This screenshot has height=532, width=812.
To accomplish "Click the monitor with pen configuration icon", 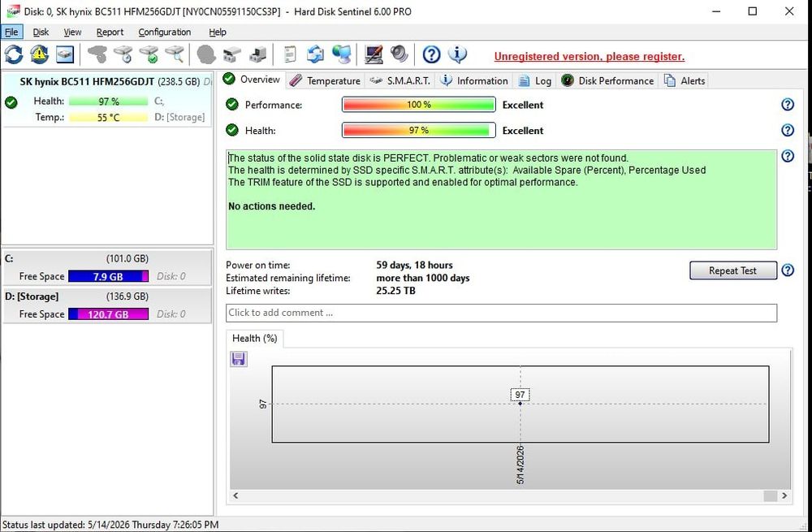I will point(374,54).
